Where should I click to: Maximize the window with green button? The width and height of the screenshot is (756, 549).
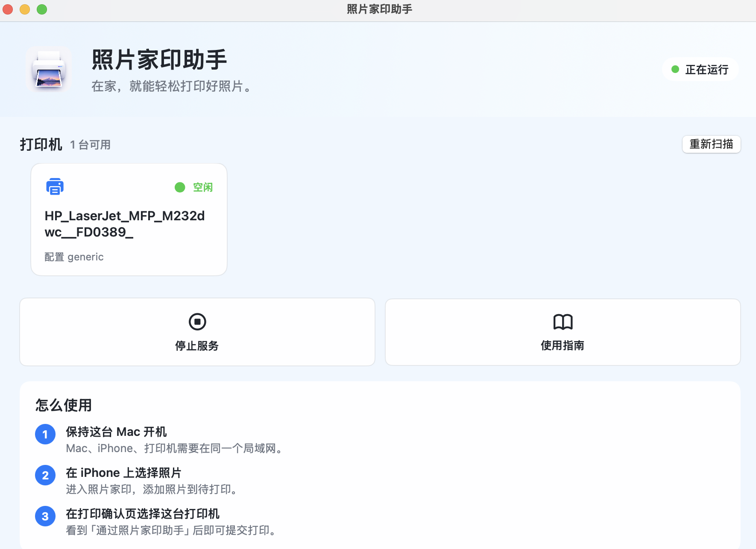coord(42,9)
